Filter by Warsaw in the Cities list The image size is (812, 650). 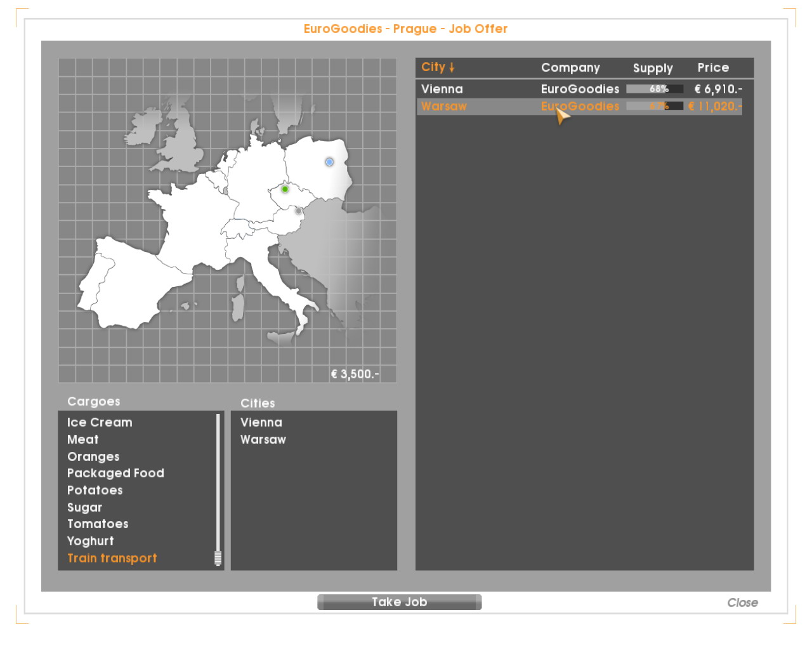coord(263,439)
